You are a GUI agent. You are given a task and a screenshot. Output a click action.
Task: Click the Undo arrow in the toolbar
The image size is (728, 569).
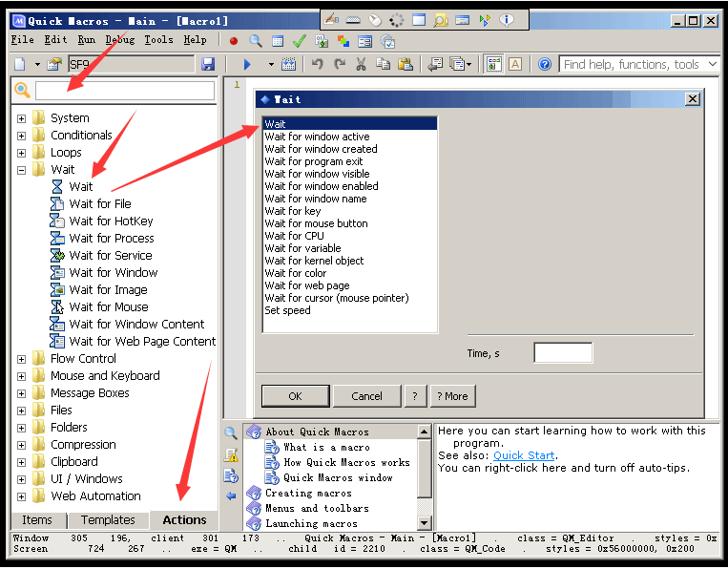tap(317, 64)
